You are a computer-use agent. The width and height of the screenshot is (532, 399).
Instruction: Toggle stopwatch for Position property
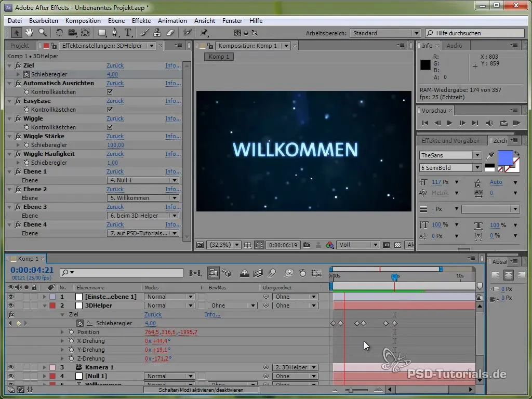pyautogui.click(x=71, y=332)
